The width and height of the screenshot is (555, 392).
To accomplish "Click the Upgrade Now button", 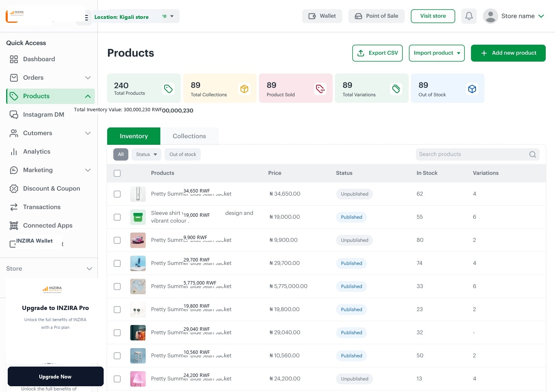I will tap(55, 377).
